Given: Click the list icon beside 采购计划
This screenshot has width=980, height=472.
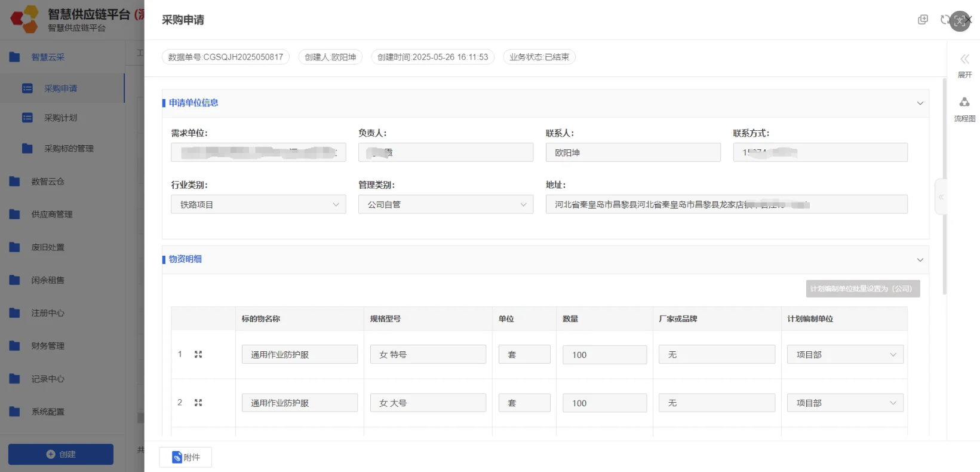Looking at the screenshot, I should 27,118.
